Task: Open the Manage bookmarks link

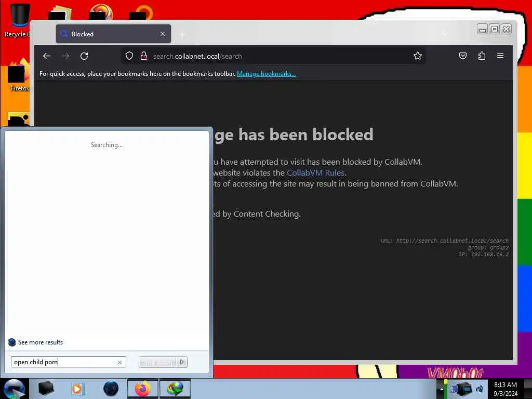Action: pos(267,74)
